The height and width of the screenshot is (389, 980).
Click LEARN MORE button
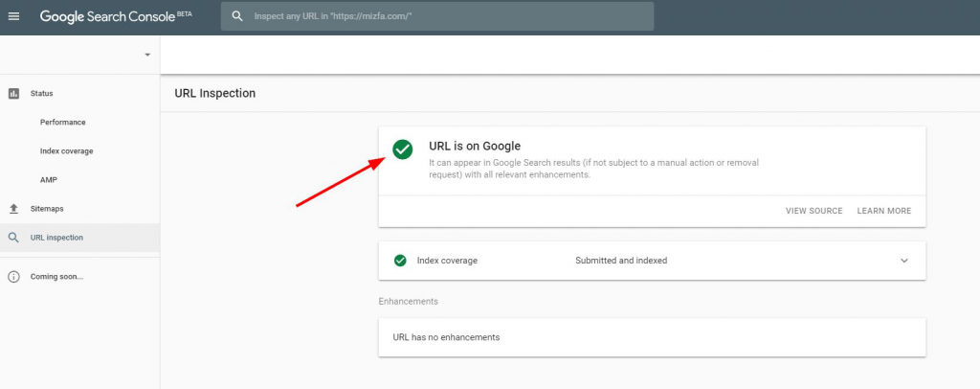pos(883,211)
